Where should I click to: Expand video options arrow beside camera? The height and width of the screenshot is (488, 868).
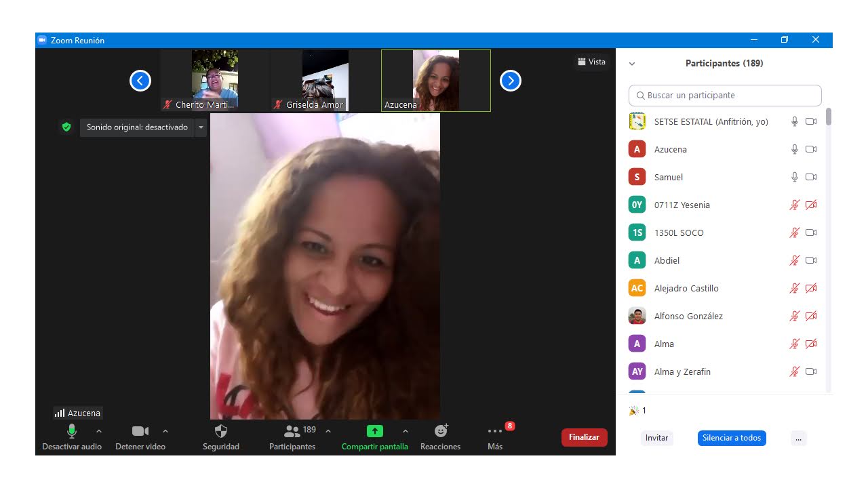pos(165,431)
